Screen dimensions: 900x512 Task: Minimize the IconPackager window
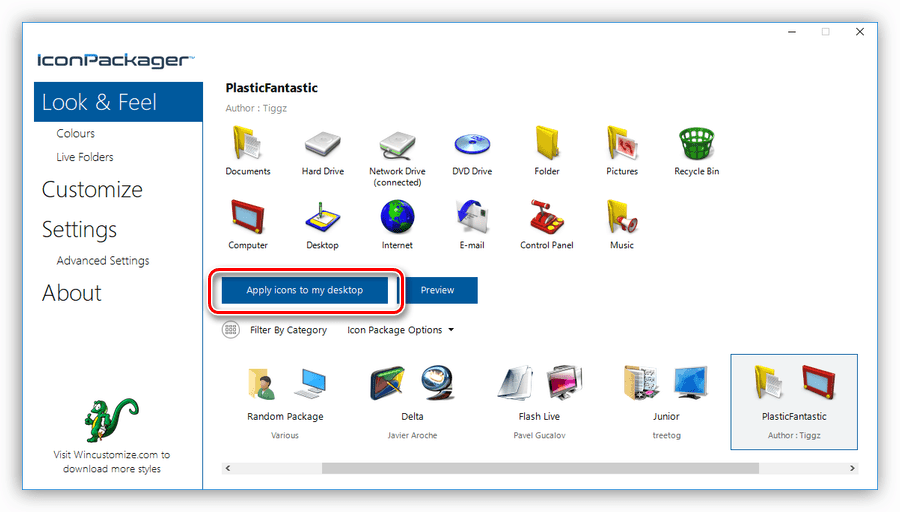click(792, 32)
